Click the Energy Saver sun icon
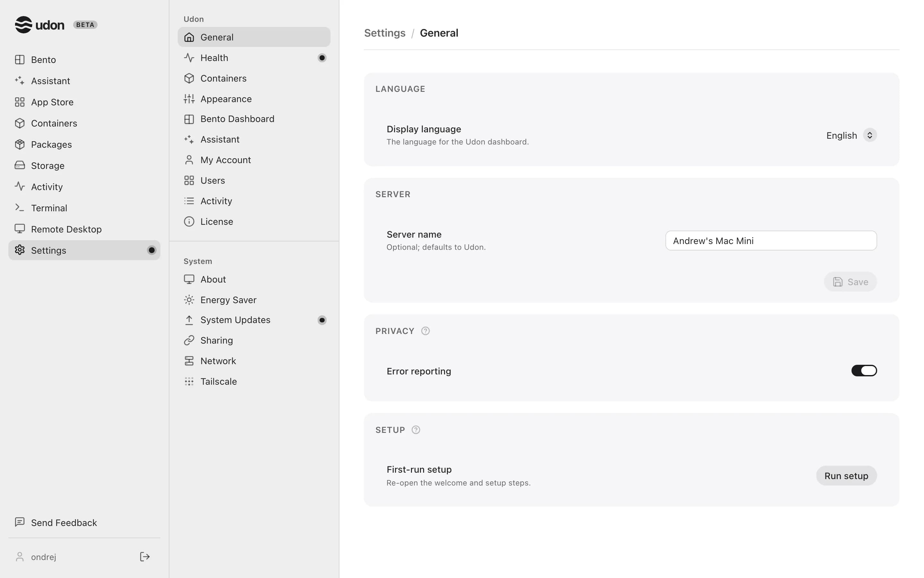Screen dimensions: 924x578 (189, 300)
